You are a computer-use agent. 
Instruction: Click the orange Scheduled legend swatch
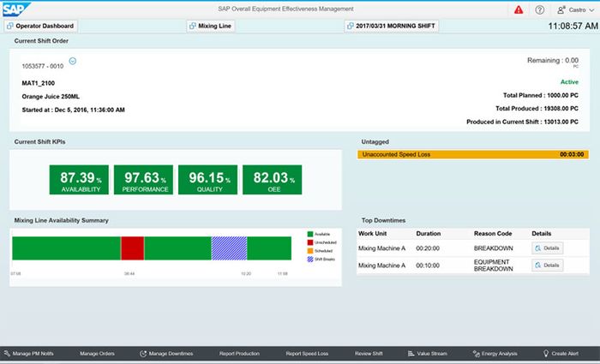pyautogui.click(x=310, y=251)
